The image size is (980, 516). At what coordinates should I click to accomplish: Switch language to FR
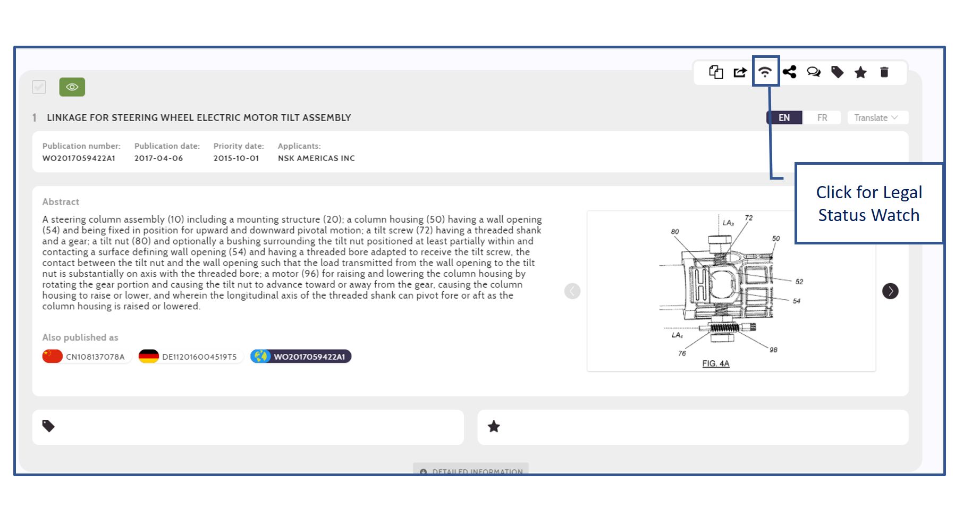[x=822, y=117]
